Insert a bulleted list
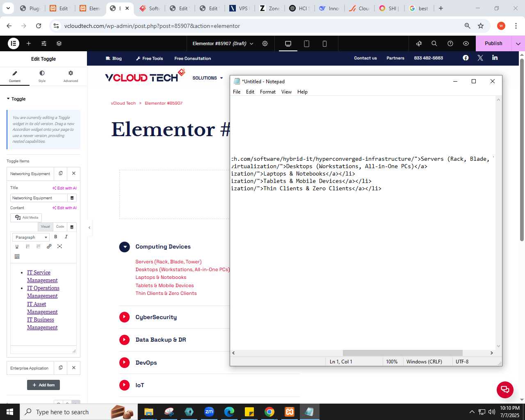Viewport: 525px width, 420px height. [x=28, y=247]
